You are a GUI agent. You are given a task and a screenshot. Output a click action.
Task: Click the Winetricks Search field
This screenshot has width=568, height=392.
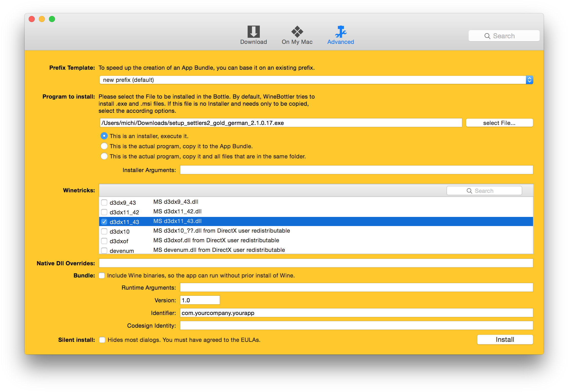484,191
